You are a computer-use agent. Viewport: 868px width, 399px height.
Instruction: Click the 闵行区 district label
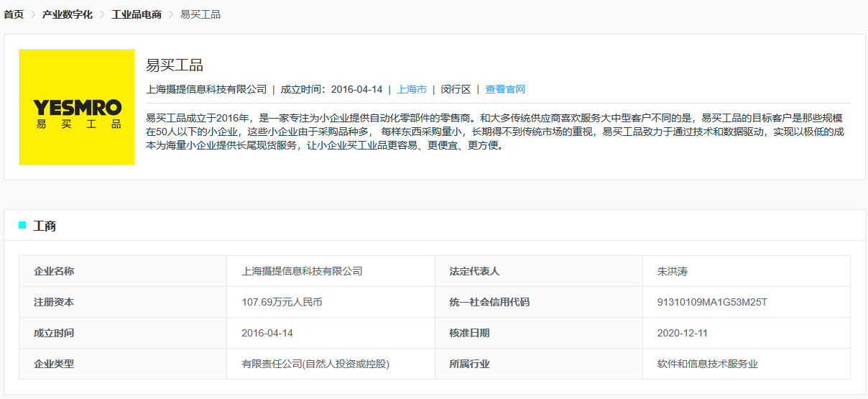[456, 89]
